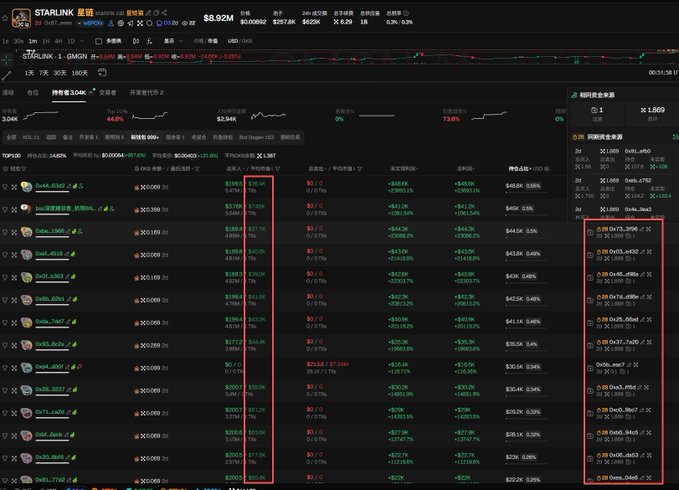Image resolution: width=679 pixels, height=490 pixels.
Task: Open the 总卖出 column filter
Action: pos(359,168)
